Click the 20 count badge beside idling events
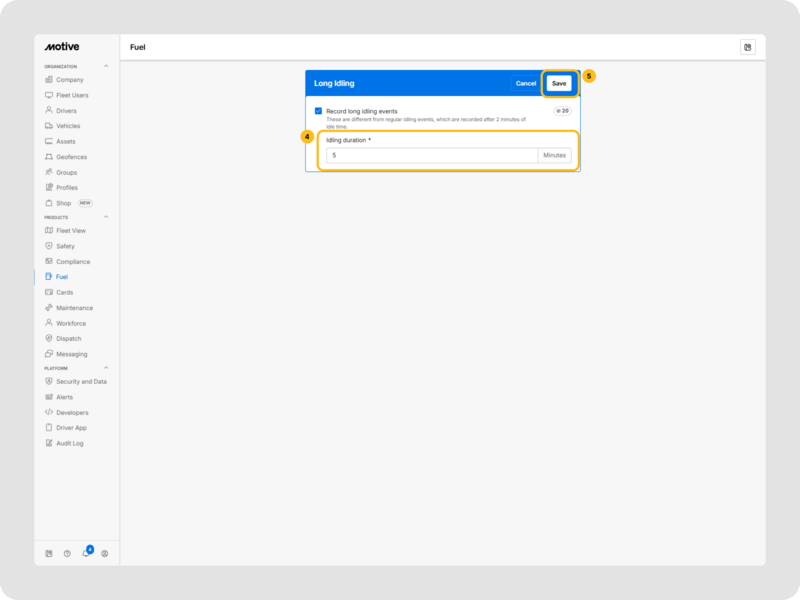The width and height of the screenshot is (800, 600). pos(562,111)
